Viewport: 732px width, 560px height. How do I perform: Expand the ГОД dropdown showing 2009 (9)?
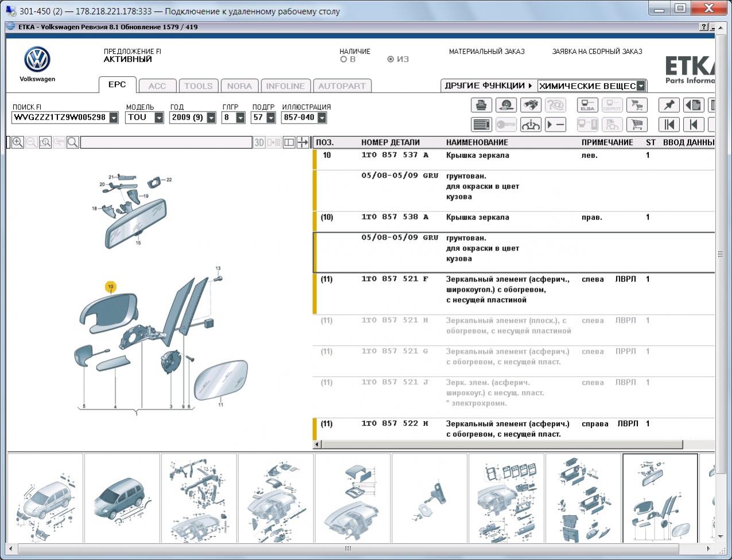[211, 117]
